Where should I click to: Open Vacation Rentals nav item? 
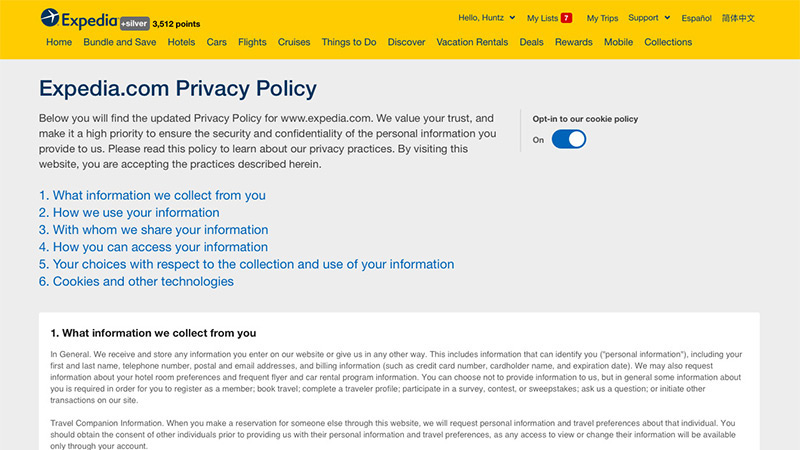point(472,42)
